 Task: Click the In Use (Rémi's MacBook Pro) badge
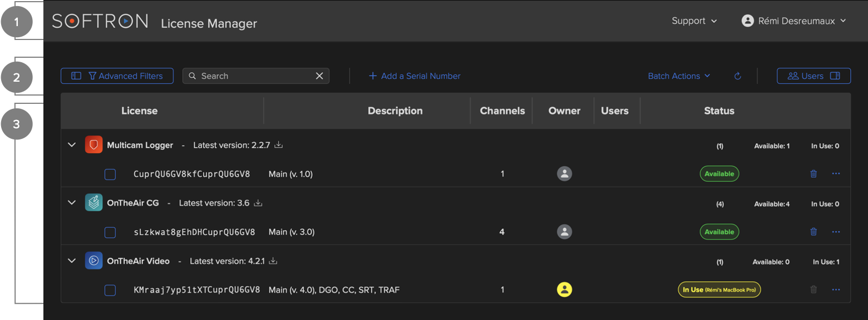pos(719,289)
